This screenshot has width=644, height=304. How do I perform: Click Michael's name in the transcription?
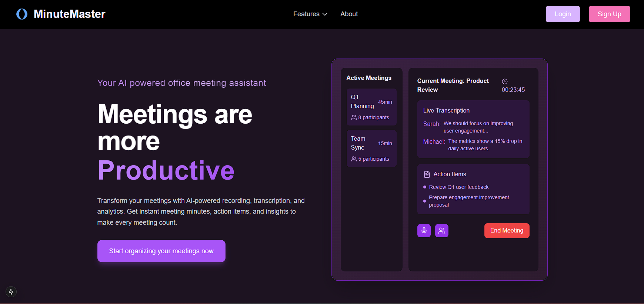coord(434,142)
